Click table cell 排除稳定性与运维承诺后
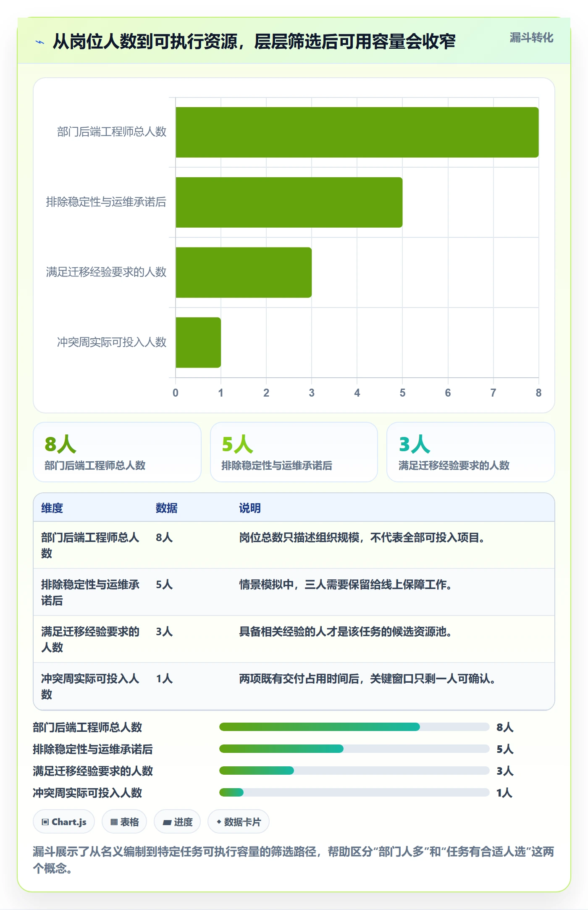The image size is (588, 910). click(90, 592)
